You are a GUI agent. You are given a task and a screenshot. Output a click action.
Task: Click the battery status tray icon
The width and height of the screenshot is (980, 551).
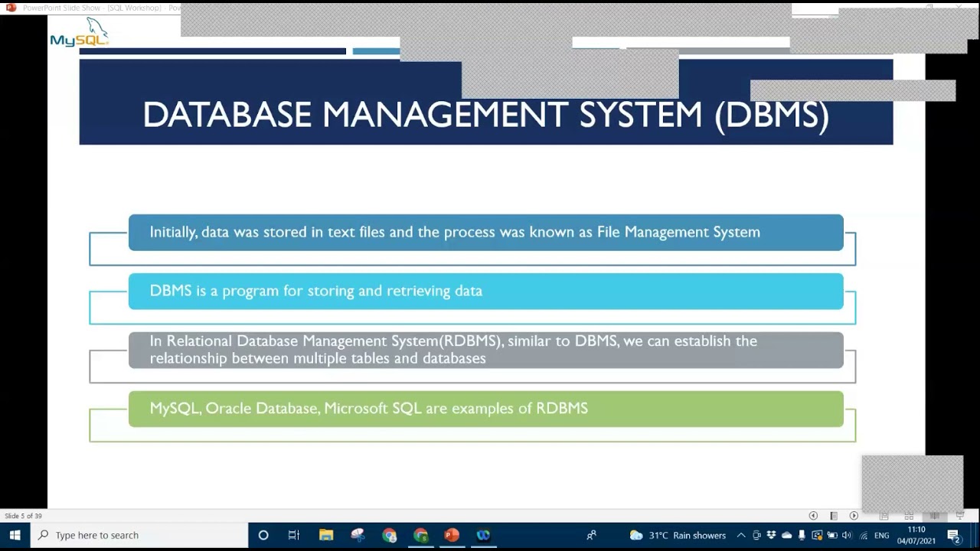point(832,535)
